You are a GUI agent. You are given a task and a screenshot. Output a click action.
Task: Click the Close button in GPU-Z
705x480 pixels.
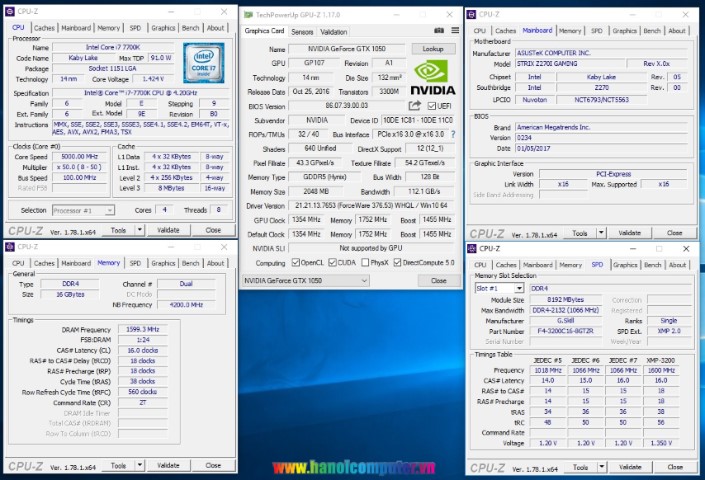438,280
